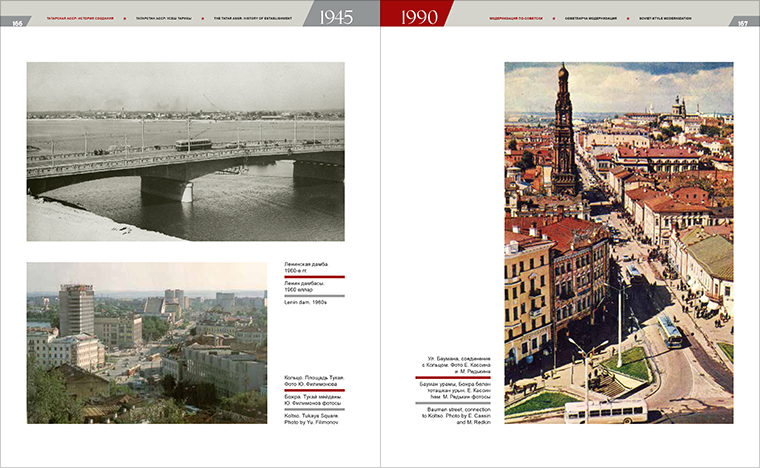Click the red header 'МОДЕРНИЗАЦИЯ ПО-СОВЕТСКИ'
This screenshot has width=760, height=468.
pos(516,18)
